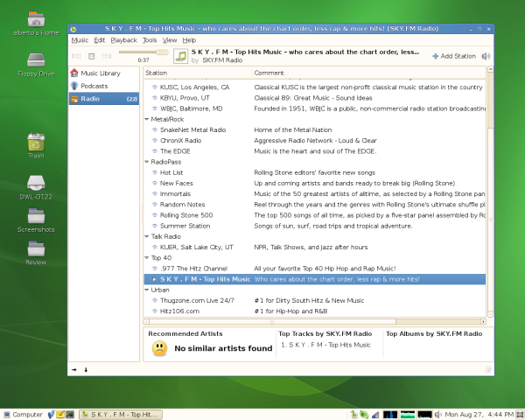
Task: Select Hitz106.com station
Action: pyautogui.click(x=315, y=311)
